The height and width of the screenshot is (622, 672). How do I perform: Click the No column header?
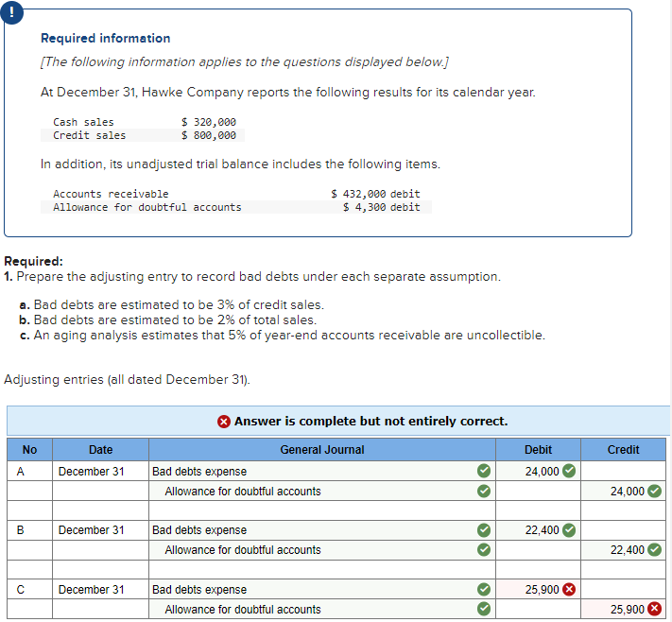click(29, 450)
